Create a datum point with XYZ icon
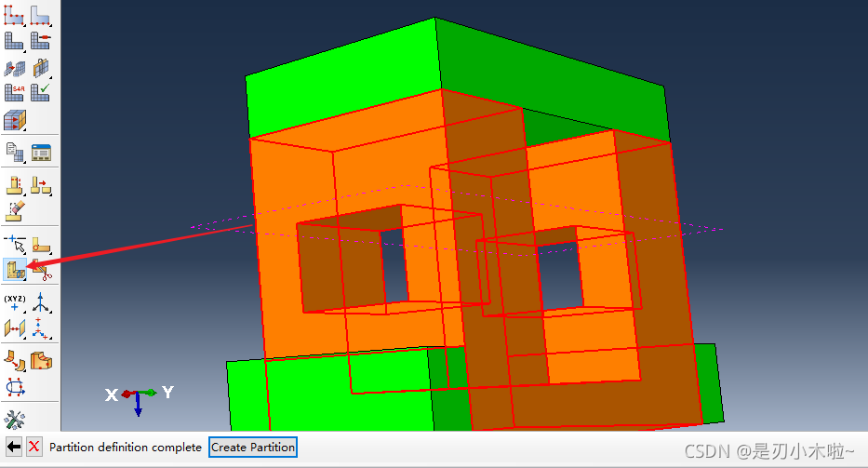 click(14, 302)
